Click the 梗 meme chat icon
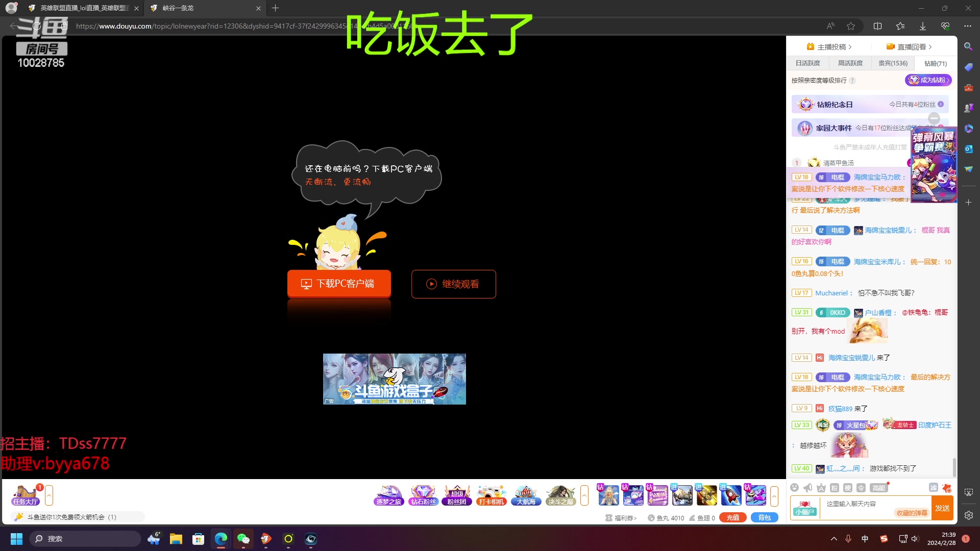The image size is (980, 551). 848,488
